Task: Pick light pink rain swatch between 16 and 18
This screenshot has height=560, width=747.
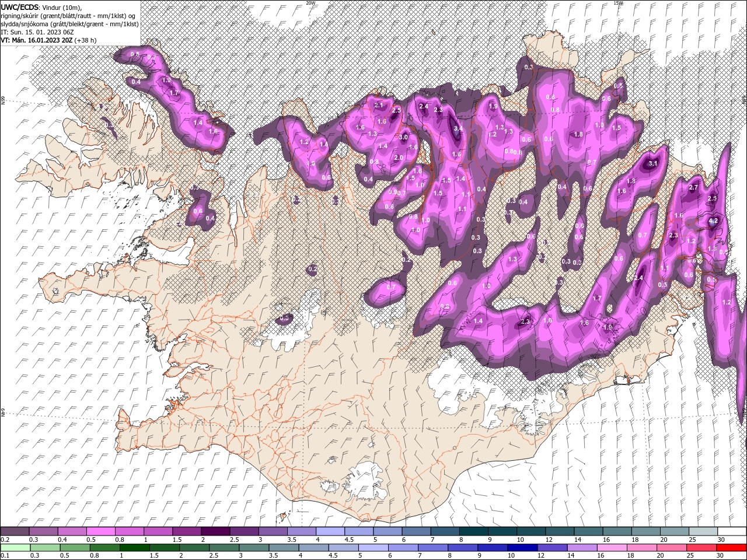Action: 612,547
